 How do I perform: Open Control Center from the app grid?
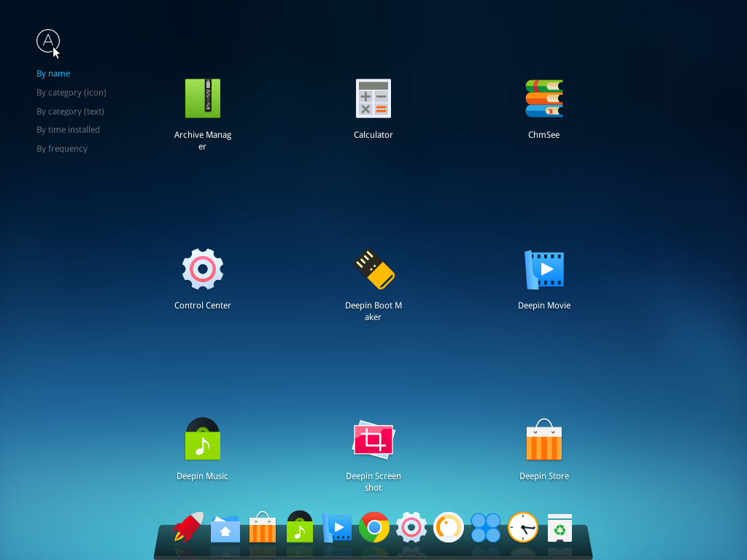pyautogui.click(x=203, y=269)
